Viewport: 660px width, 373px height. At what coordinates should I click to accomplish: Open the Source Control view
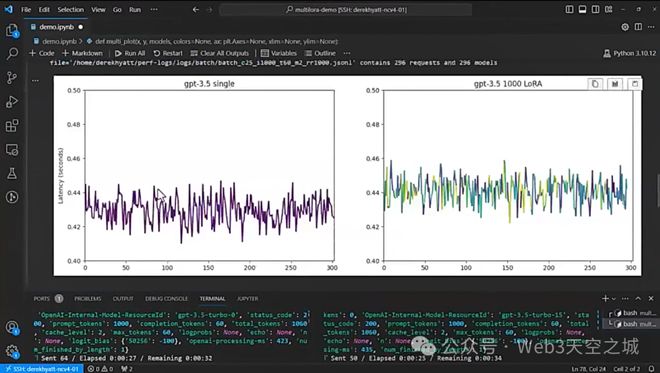click(12, 77)
